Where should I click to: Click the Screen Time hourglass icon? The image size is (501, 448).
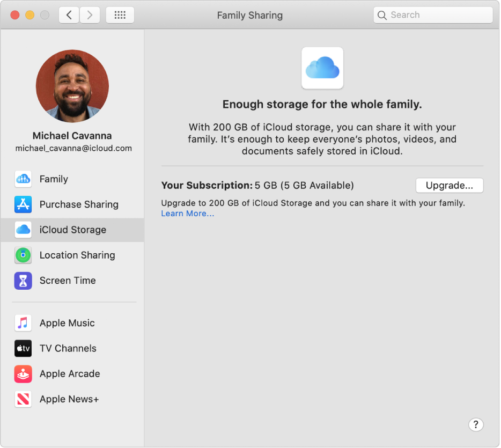[23, 281]
